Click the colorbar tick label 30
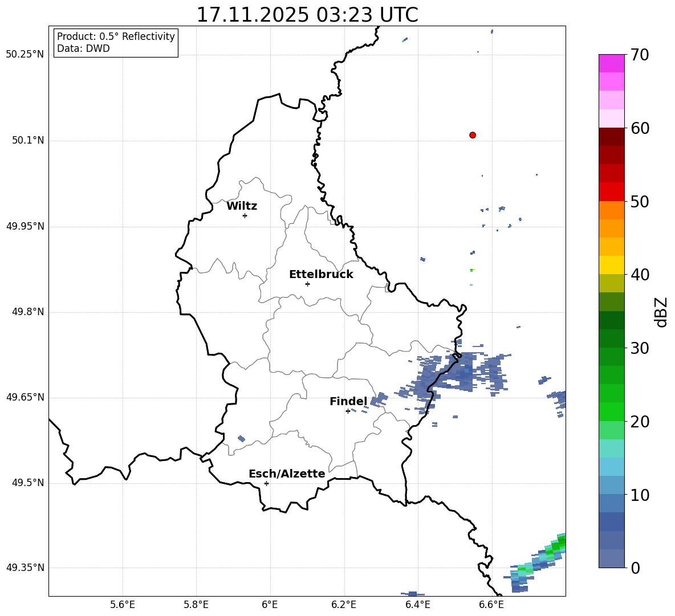The width and height of the screenshot is (675, 616). tap(640, 348)
